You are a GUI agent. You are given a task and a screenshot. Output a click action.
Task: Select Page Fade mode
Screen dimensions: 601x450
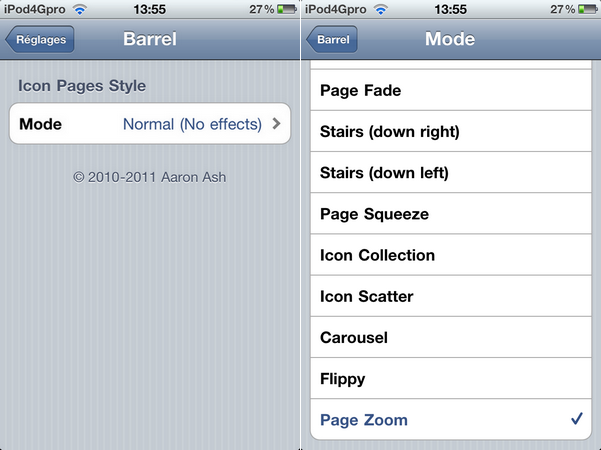[450, 90]
